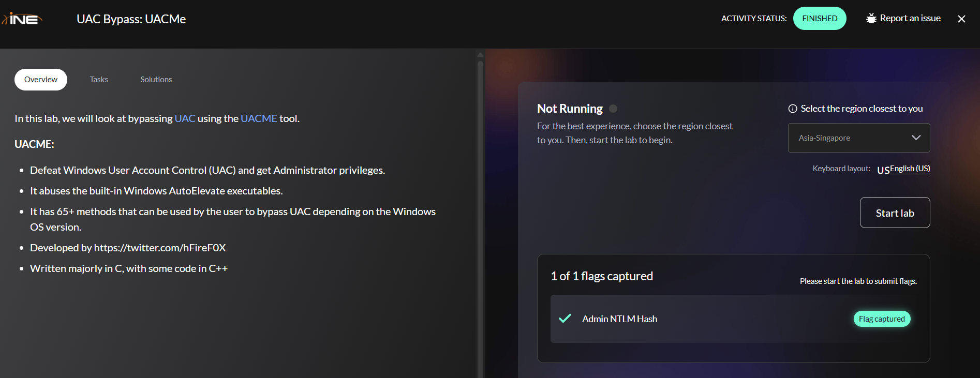Click the info icon beside region selection text

[x=792, y=109]
